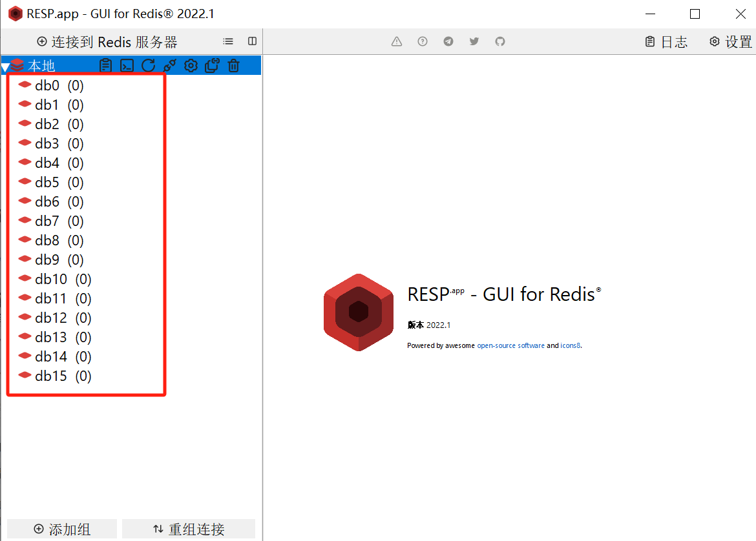Disconnect the 本地 connection plug icon
Image resolution: width=756 pixels, height=541 pixels.
point(170,65)
